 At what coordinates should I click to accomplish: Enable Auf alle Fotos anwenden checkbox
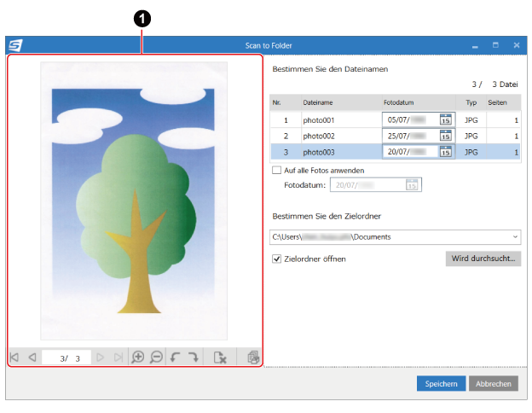(276, 170)
